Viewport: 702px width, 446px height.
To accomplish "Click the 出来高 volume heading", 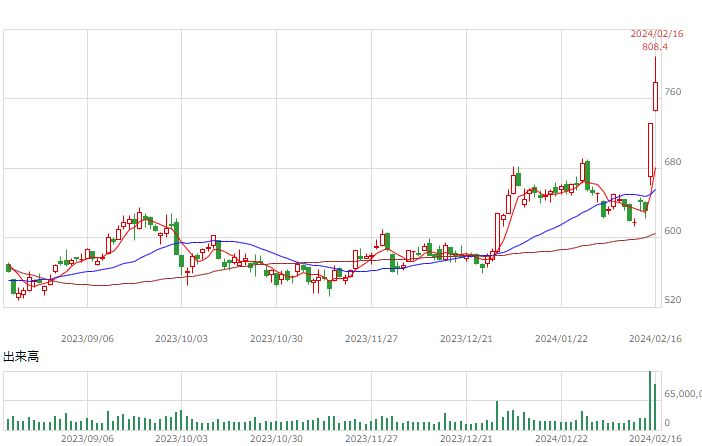I will click(21, 356).
